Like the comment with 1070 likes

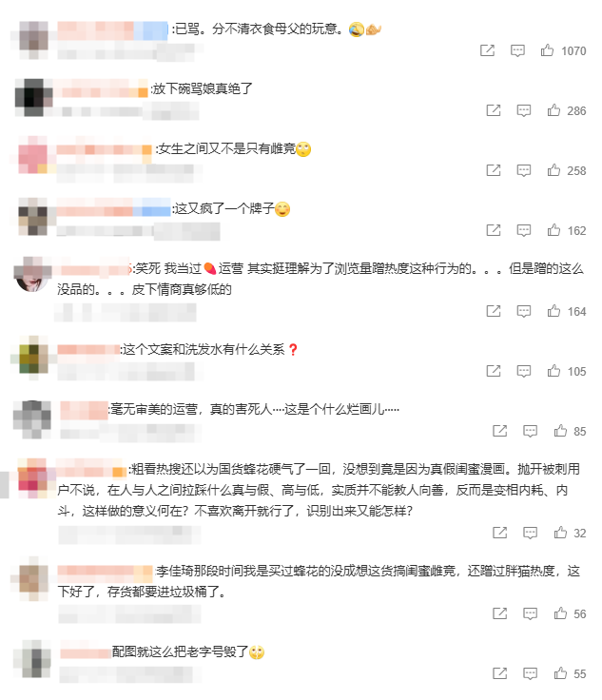pos(547,50)
